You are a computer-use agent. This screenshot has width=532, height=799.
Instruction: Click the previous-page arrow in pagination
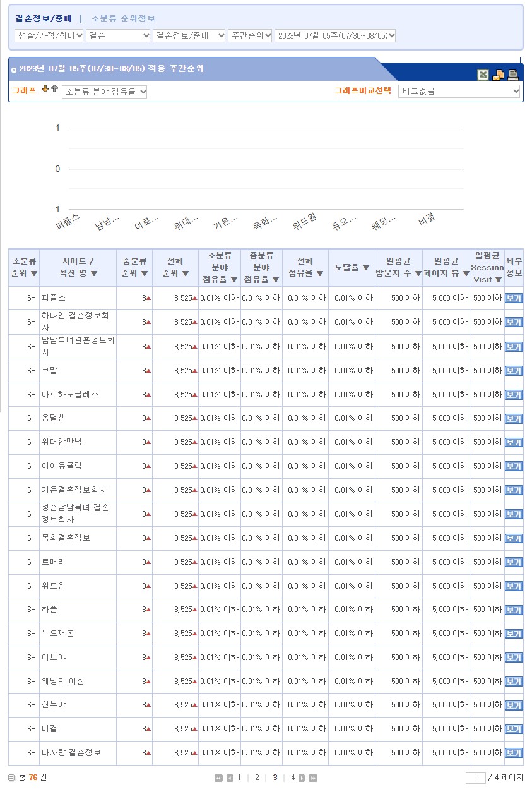[230, 778]
